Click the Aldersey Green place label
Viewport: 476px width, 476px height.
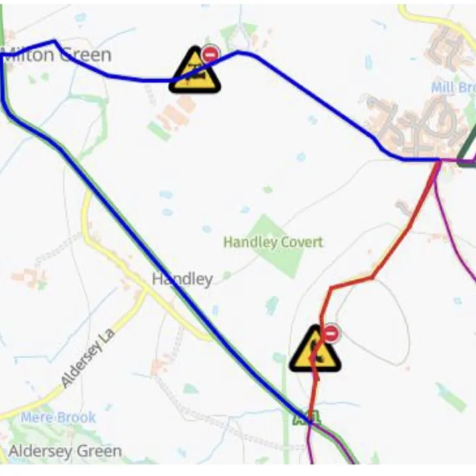point(65,451)
